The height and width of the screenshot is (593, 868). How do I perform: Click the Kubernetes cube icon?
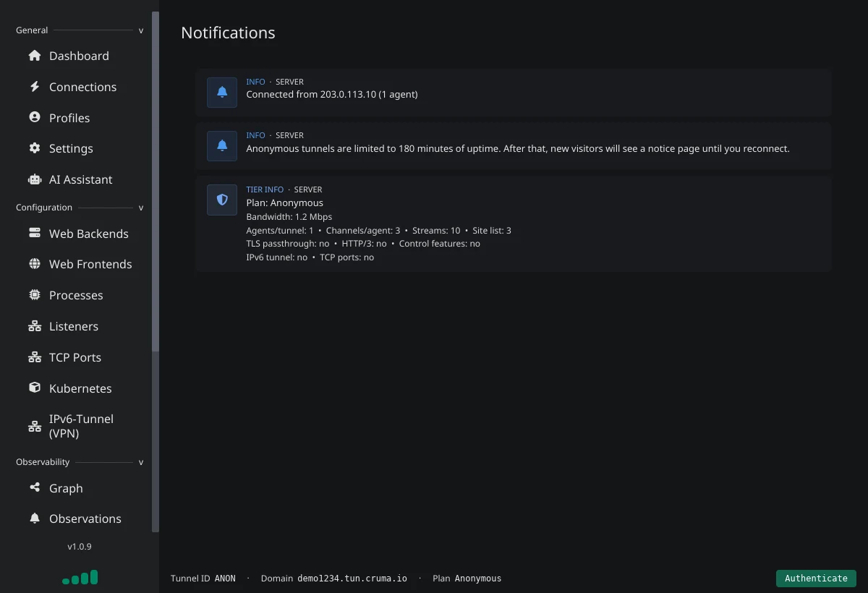click(x=34, y=388)
